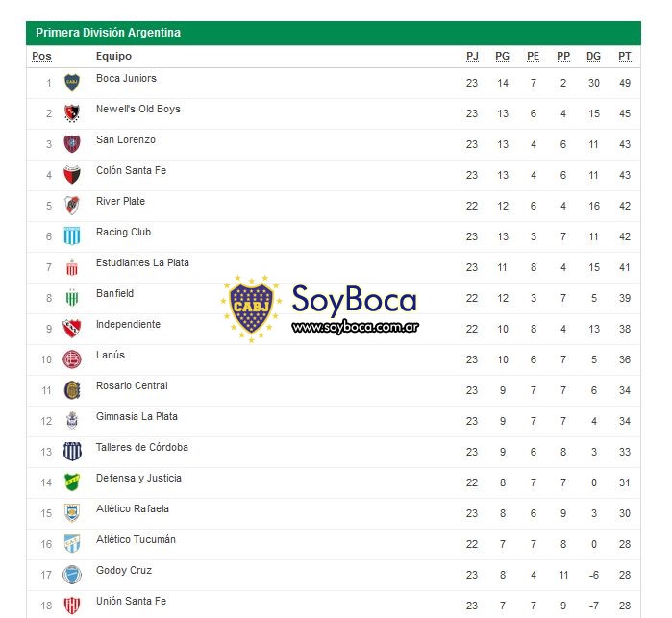Select the Rosario Central crest
This screenshot has width=672, height=618.
(72, 390)
